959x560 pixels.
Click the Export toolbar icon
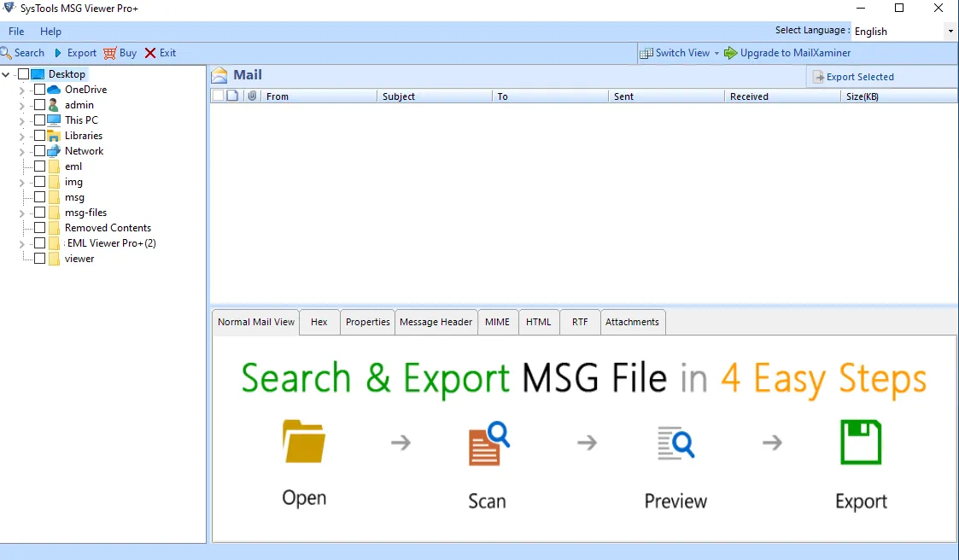[x=60, y=52]
